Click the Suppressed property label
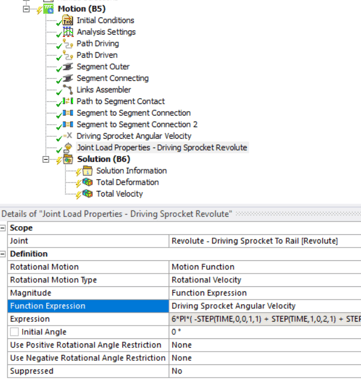The height and width of the screenshot is (388, 361). [x=88, y=371]
